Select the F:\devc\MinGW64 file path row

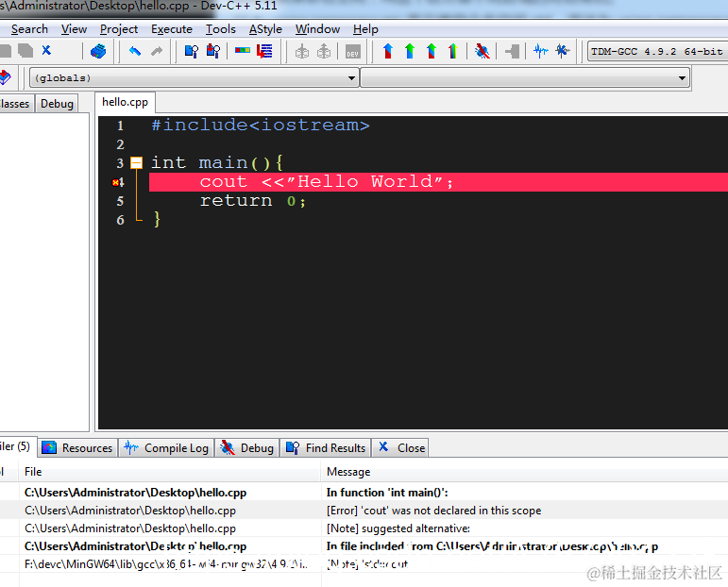coord(364,564)
